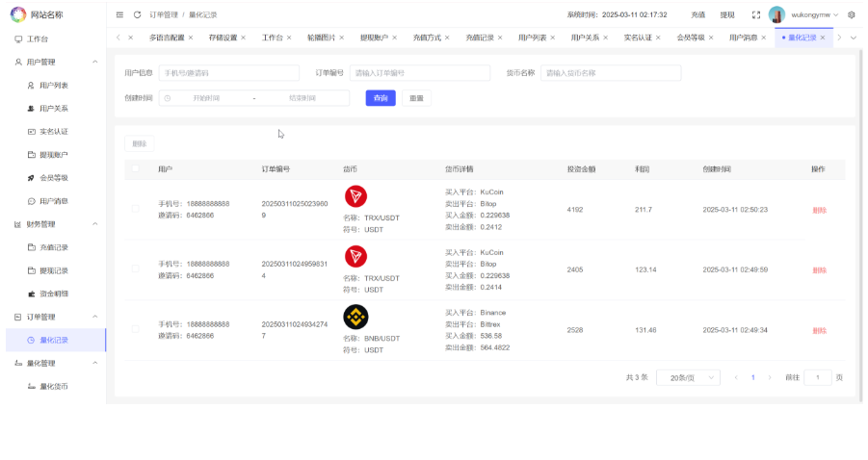Open the settings gear icon
Image resolution: width=868 pixels, height=460 pixels.
coord(852,14)
